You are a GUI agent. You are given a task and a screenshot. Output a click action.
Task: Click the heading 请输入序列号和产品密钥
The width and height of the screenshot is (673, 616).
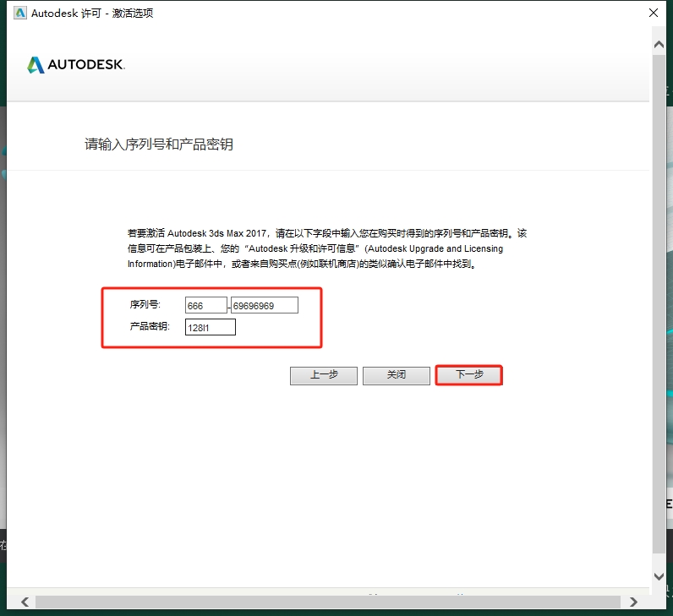click(x=159, y=144)
